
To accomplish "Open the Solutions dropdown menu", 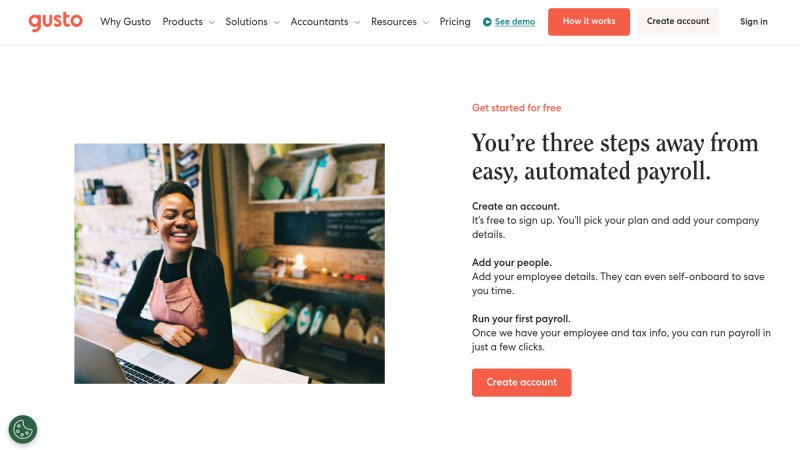I will click(x=251, y=22).
